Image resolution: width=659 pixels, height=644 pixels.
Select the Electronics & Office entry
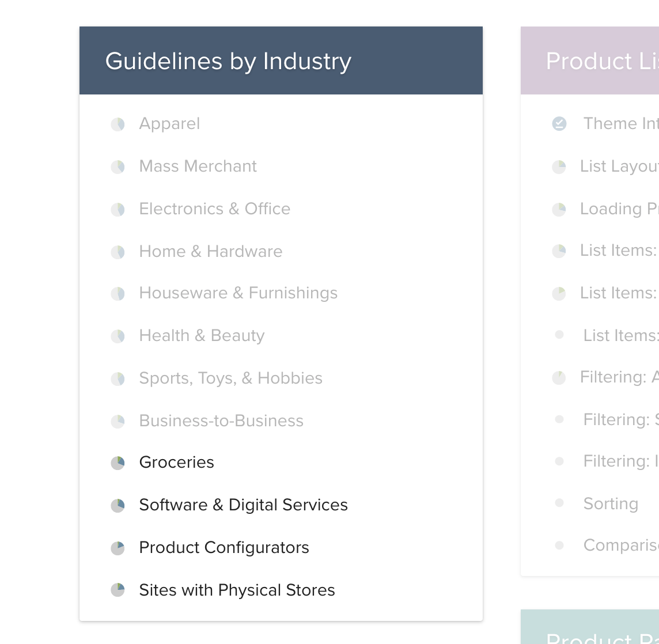click(x=214, y=209)
